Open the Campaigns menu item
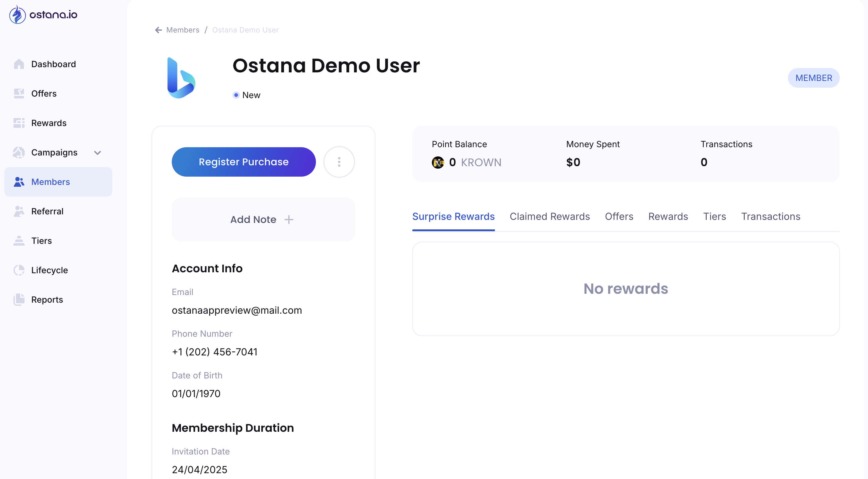This screenshot has width=868, height=479. click(x=58, y=152)
